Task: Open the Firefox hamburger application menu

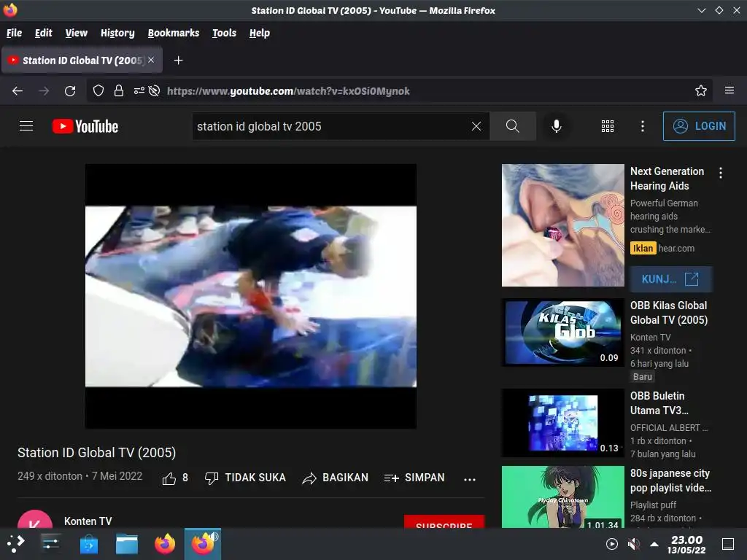Action: tap(729, 90)
